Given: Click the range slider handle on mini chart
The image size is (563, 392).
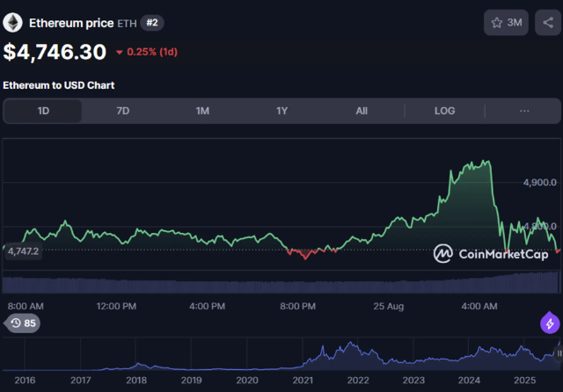Looking at the screenshot, I should point(559,352).
